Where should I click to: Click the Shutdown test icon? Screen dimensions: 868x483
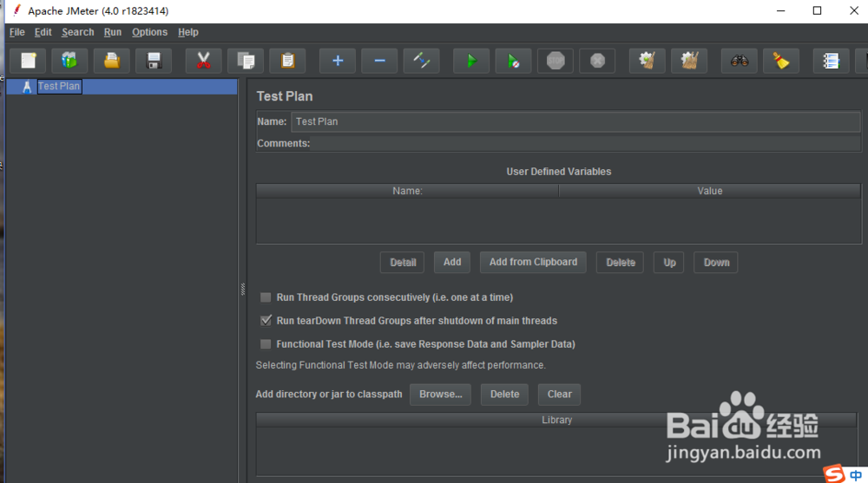(x=598, y=61)
